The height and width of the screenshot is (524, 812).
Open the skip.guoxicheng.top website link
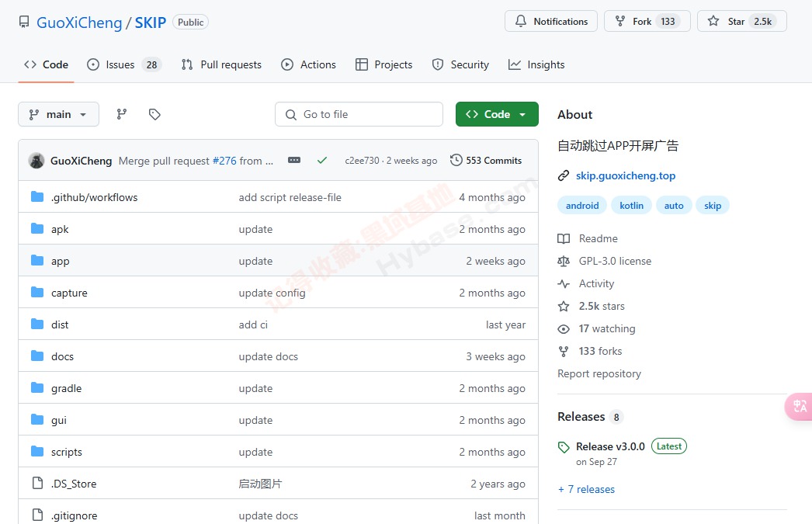coord(626,175)
